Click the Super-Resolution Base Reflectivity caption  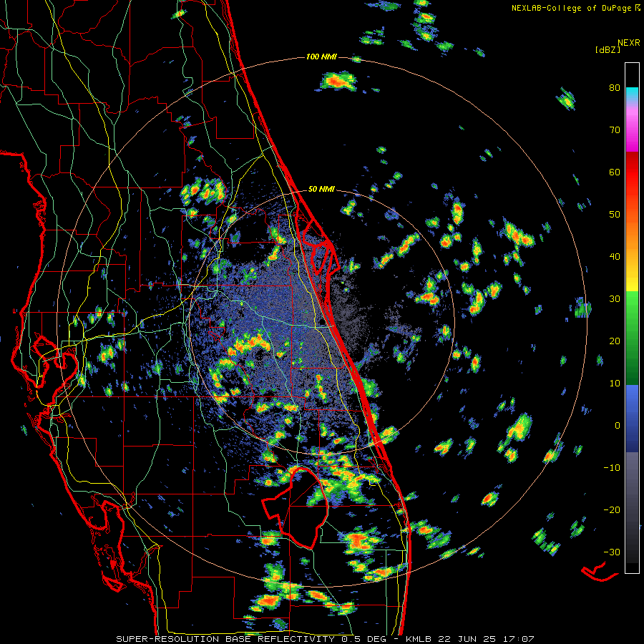point(326,639)
